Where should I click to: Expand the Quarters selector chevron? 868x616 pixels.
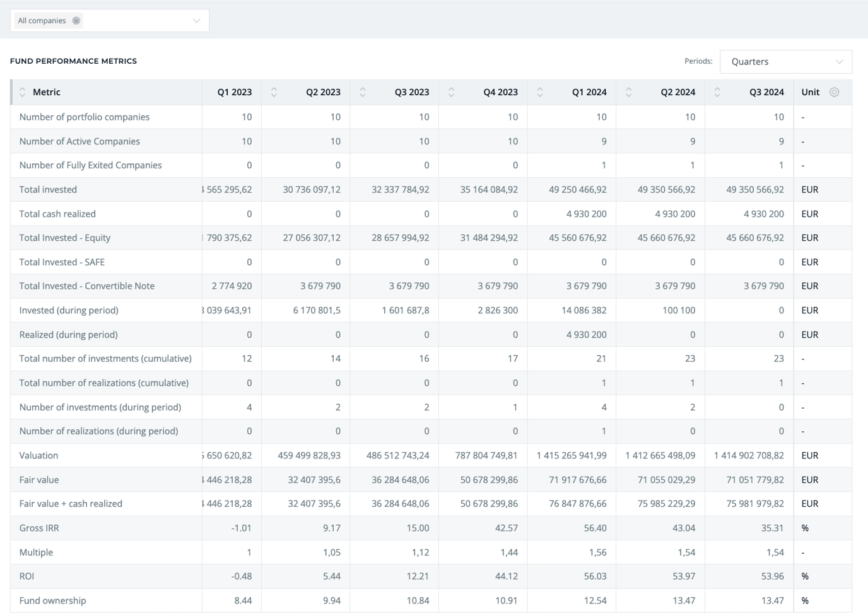coord(840,61)
